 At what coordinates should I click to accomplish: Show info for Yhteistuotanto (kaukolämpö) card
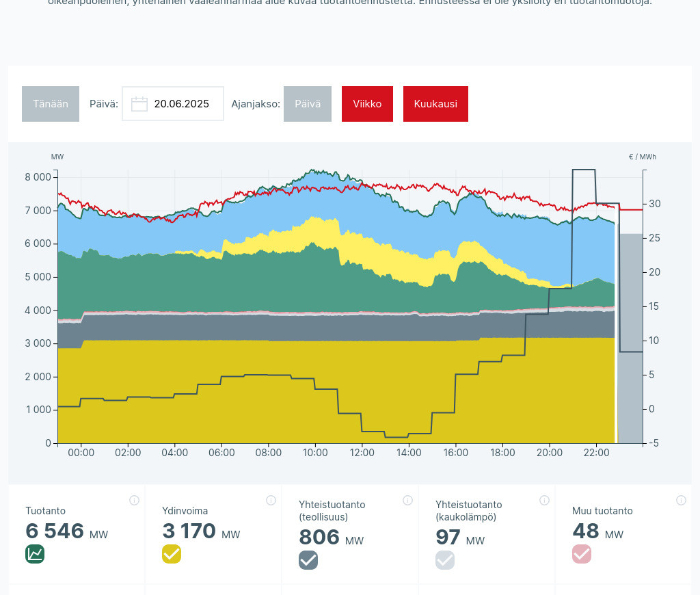point(544,500)
